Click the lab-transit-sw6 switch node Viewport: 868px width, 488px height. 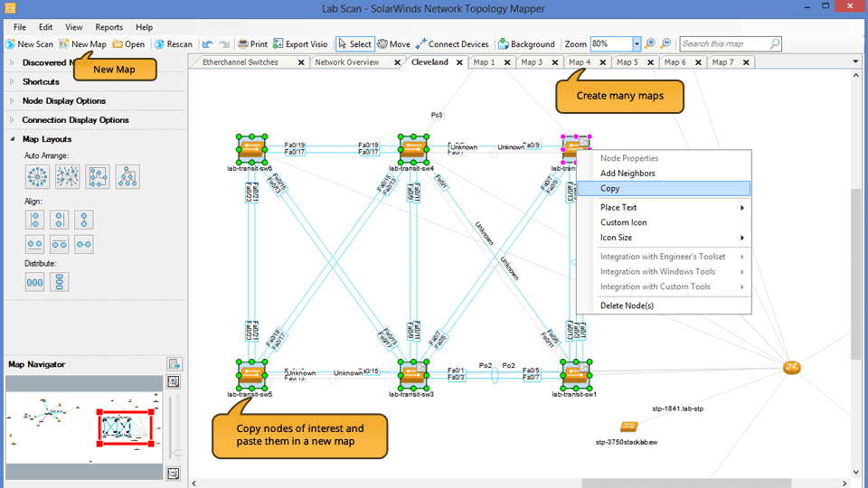pos(252,149)
